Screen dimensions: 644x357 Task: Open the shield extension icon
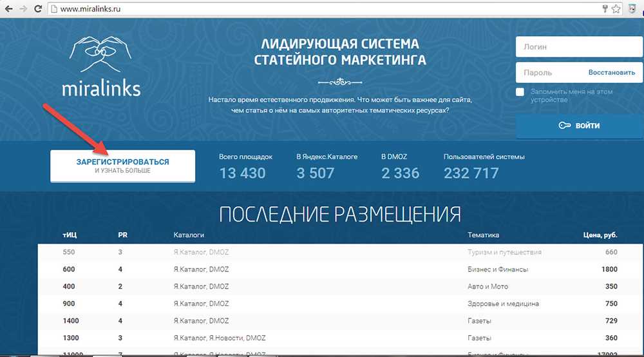(632, 9)
